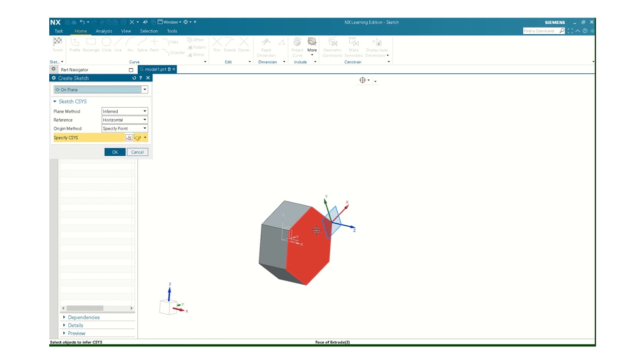The image size is (644, 362).
Task: Minimize the ribbon with the caret icon
Action: tap(578, 31)
